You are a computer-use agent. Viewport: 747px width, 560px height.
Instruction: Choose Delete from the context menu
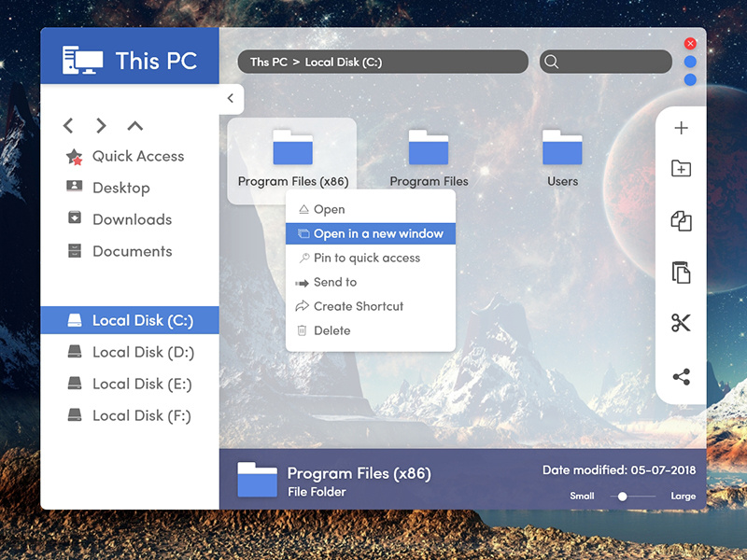click(371, 330)
